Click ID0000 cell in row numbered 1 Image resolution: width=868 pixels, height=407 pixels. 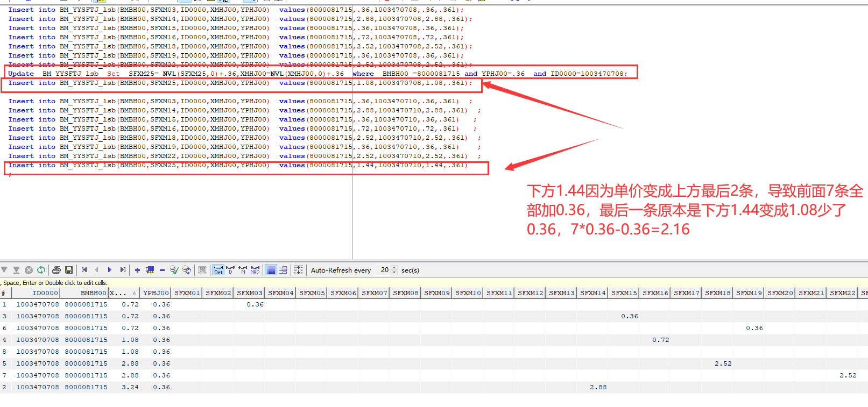point(37,304)
